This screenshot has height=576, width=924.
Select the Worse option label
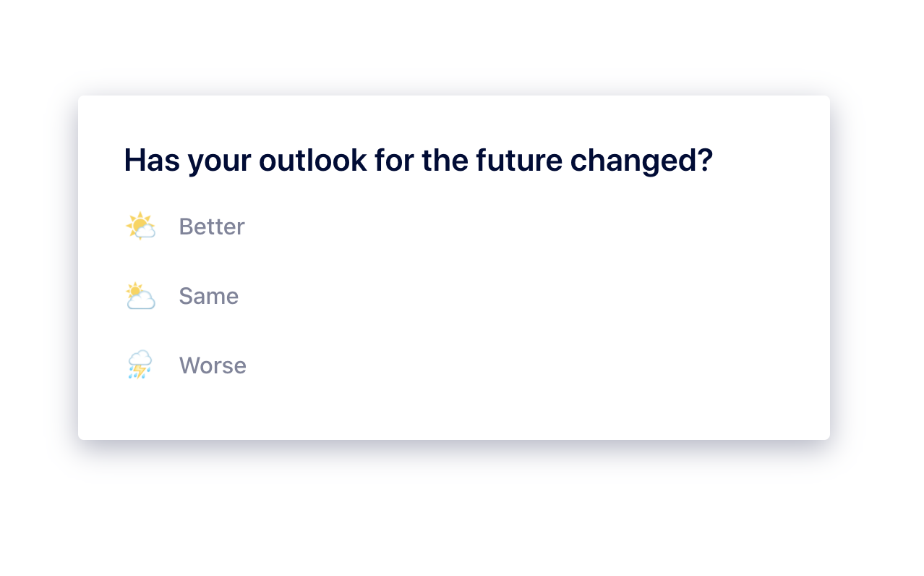[x=213, y=365]
